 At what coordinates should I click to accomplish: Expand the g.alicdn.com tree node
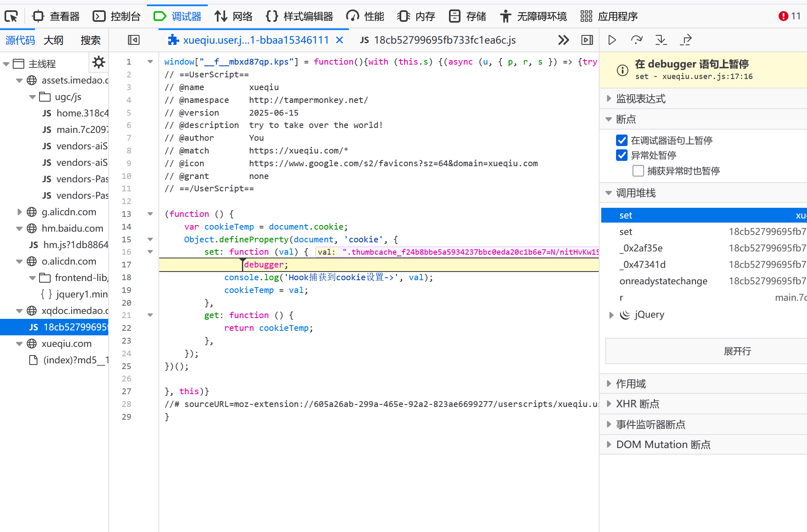(19, 212)
